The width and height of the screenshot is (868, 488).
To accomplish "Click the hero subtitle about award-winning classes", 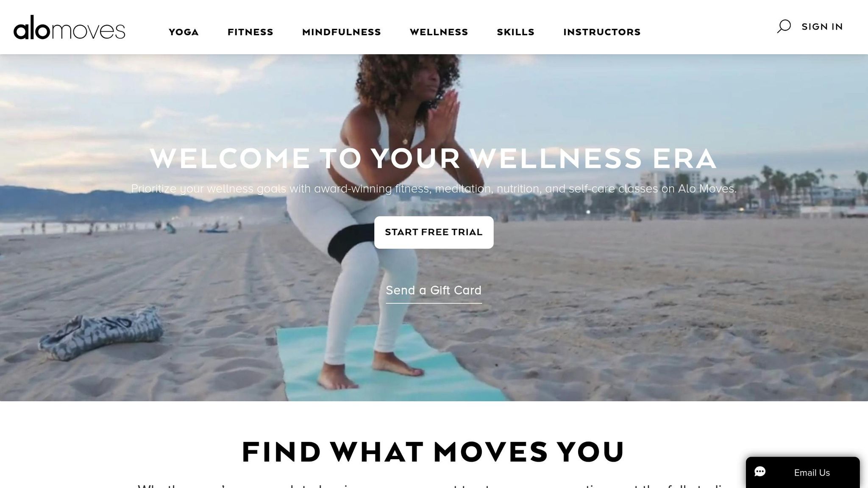I will click(x=434, y=189).
